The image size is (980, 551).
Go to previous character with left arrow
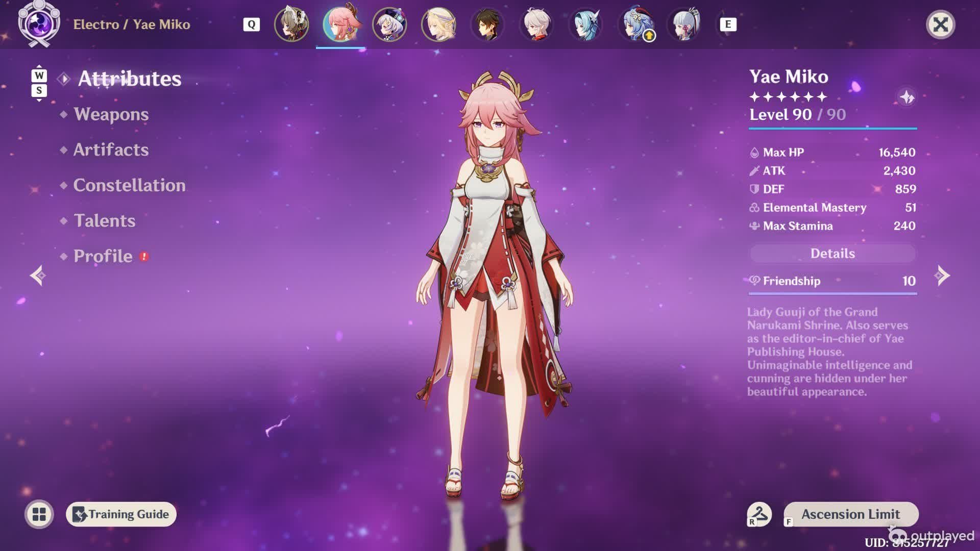coord(38,275)
